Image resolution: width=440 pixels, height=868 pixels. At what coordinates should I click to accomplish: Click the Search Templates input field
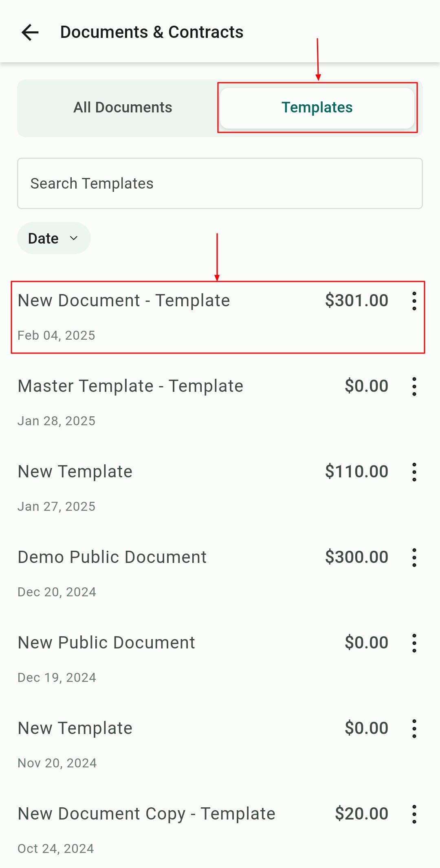coord(220,184)
